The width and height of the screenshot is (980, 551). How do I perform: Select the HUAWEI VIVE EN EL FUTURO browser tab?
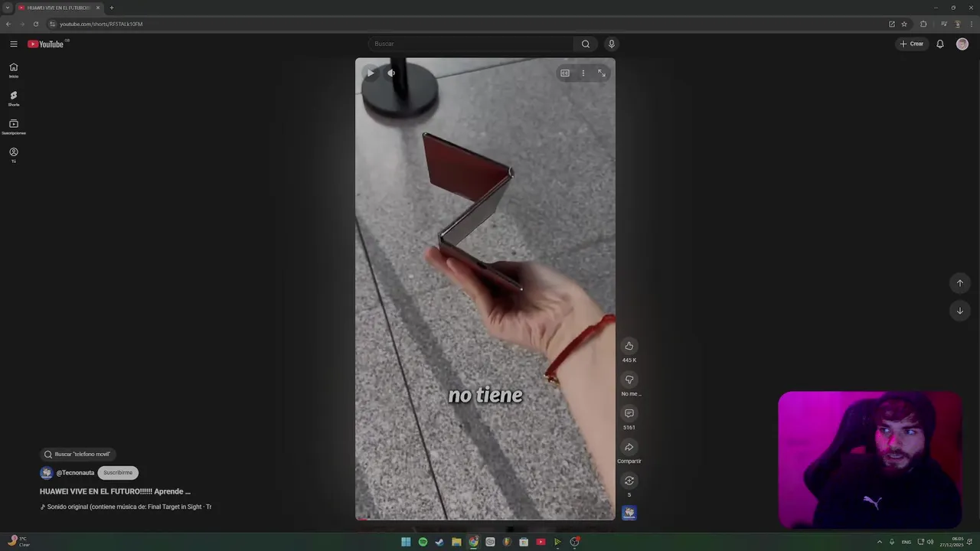pos(60,8)
